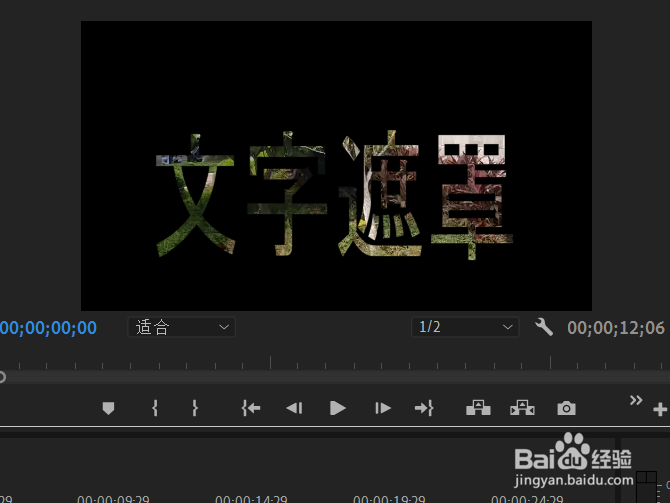Open the 适合 zoom level dropdown
The width and height of the screenshot is (670, 503).
pyautogui.click(x=182, y=327)
